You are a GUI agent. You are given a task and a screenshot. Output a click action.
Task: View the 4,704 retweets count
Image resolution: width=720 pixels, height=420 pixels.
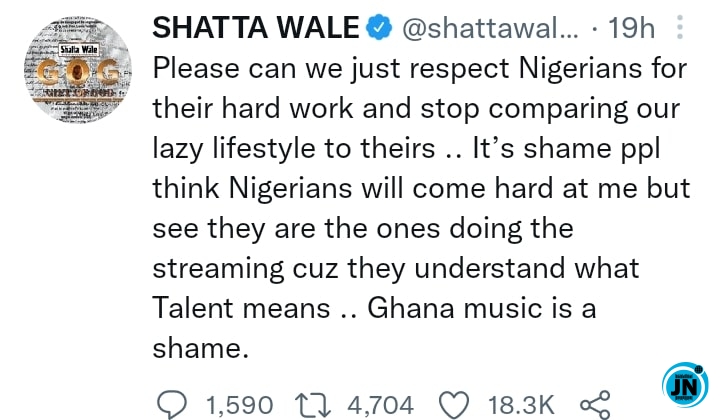point(381,405)
